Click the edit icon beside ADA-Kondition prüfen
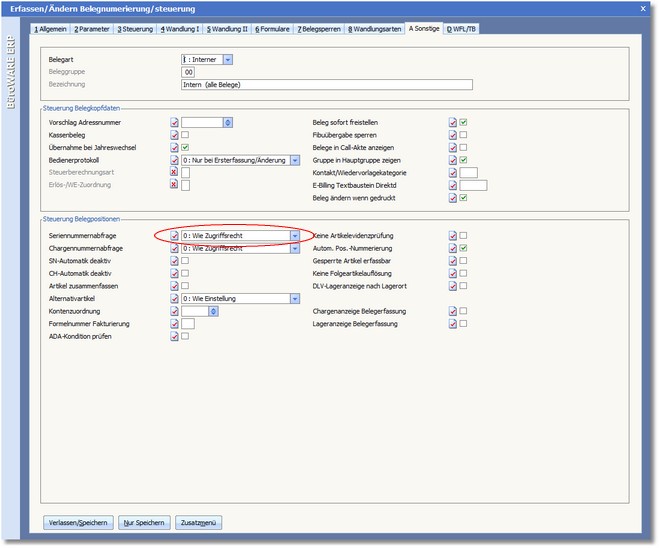 [x=174, y=337]
